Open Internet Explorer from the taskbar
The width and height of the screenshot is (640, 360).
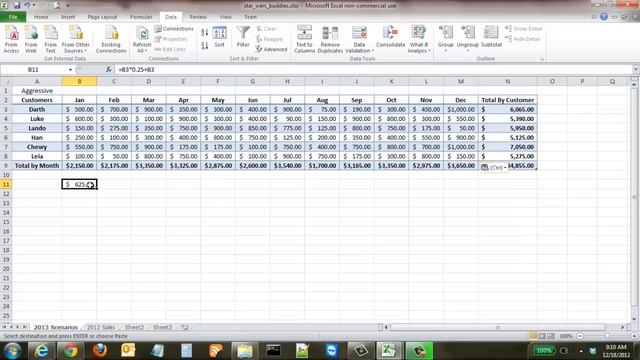pyautogui.click(x=41, y=351)
